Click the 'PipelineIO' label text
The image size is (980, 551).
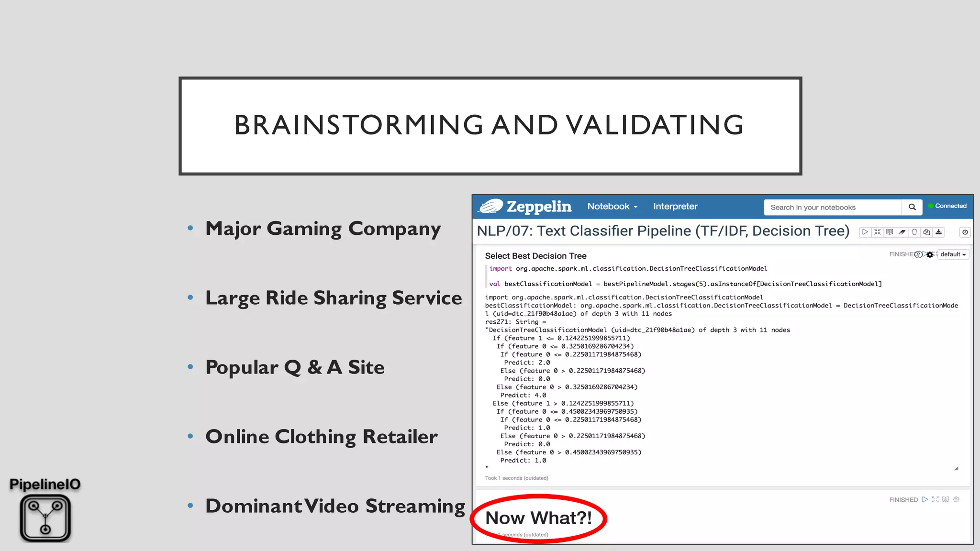(x=45, y=485)
